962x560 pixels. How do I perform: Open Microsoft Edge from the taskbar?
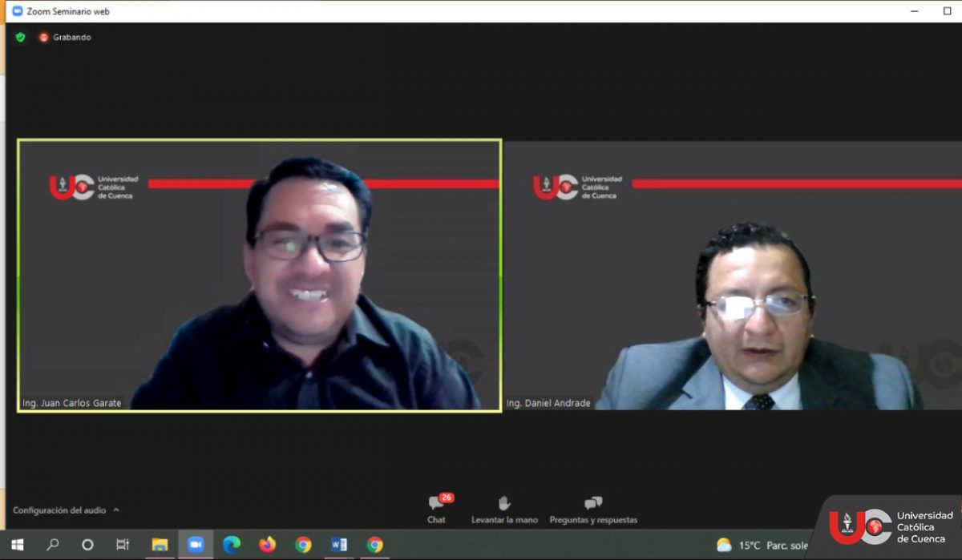(232, 545)
